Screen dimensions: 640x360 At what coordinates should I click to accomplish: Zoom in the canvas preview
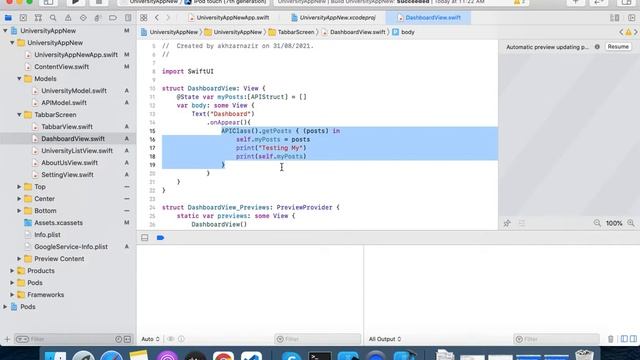coord(631,223)
